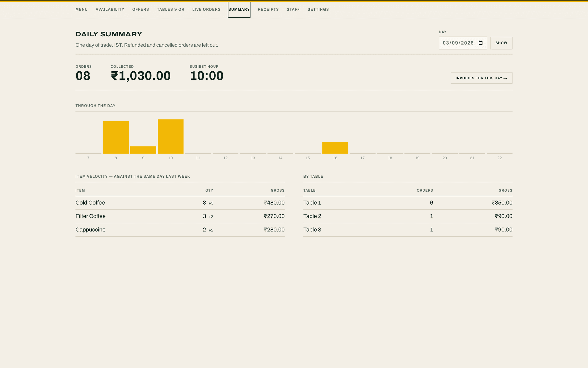
Task: Click the Orders column header in By Table
Action: click(x=425, y=190)
